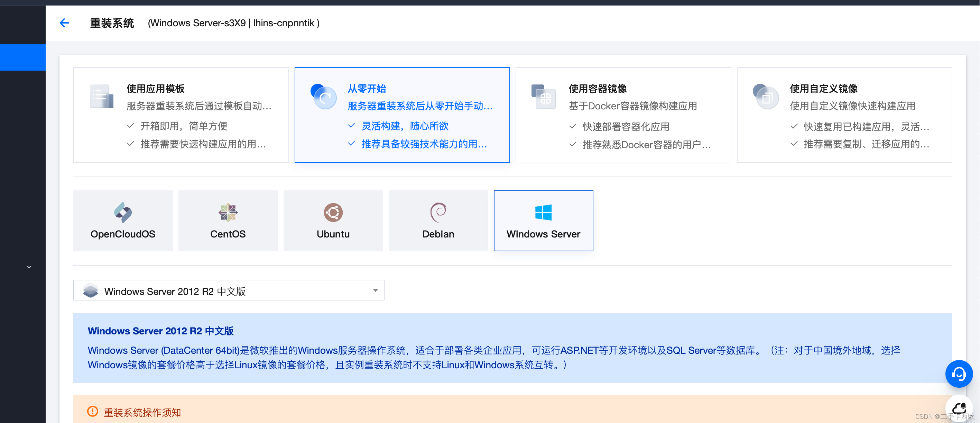The height and width of the screenshot is (423, 980).
Task: Click the Ubuntu circle logo
Action: pyautogui.click(x=333, y=213)
